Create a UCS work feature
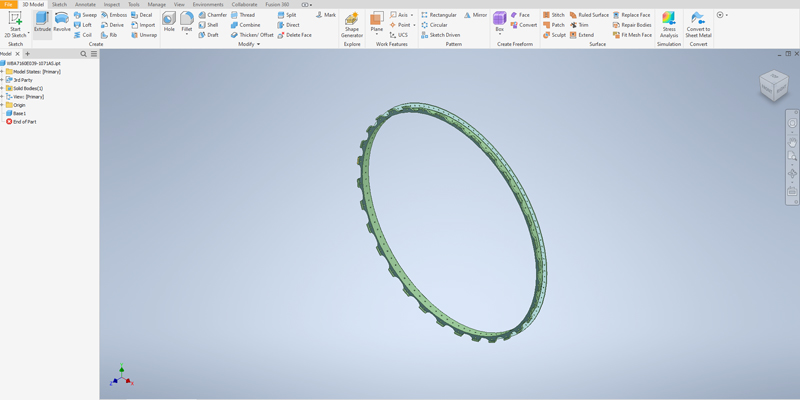 398,35
